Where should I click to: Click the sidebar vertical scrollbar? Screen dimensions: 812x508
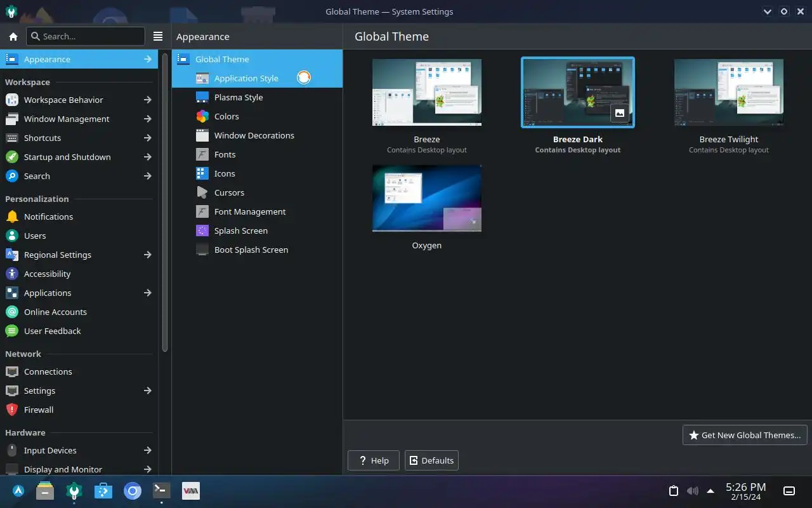coord(165,203)
